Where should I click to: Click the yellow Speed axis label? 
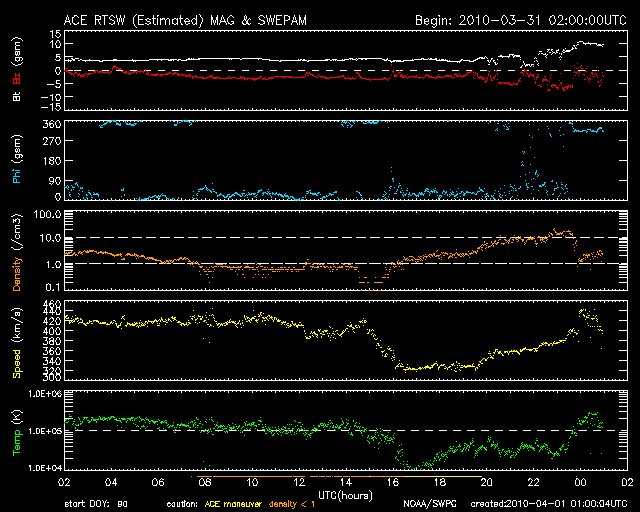pyautogui.click(x=17, y=363)
